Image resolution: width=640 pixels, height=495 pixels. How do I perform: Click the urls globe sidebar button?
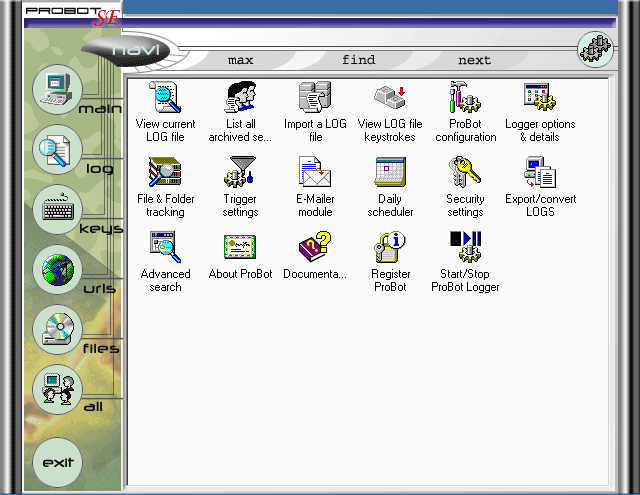tap(58, 269)
